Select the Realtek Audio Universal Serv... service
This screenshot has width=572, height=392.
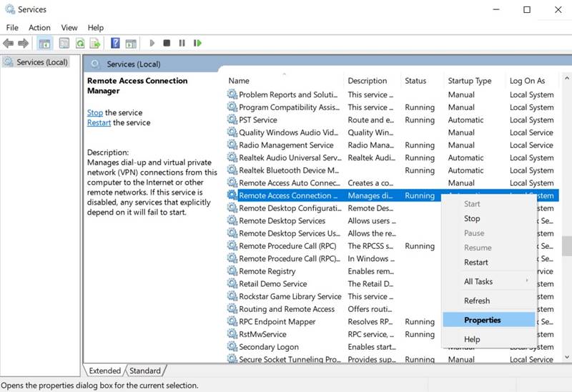(x=290, y=157)
